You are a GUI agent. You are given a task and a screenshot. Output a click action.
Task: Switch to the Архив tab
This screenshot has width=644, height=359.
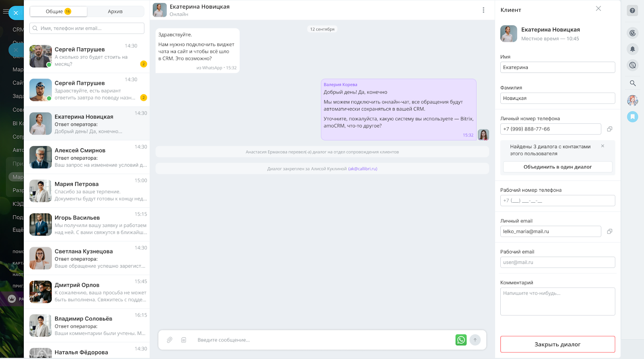115,11
